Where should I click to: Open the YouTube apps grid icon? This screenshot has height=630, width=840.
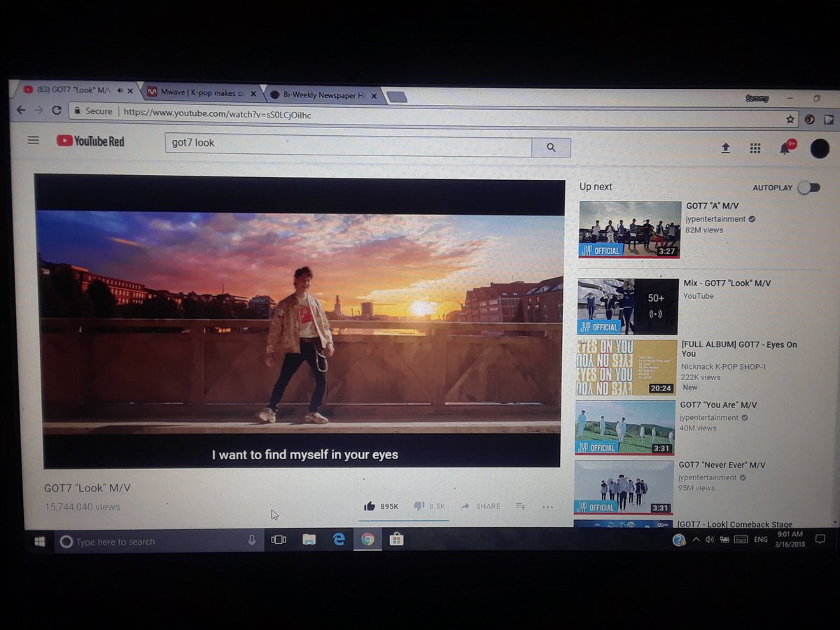[755, 148]
